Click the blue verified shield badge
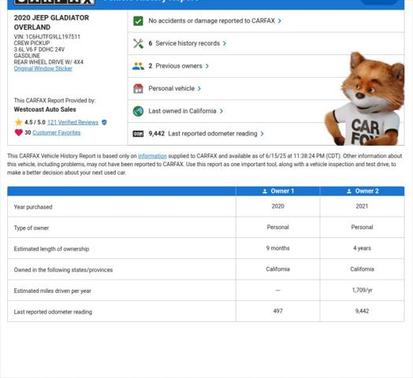 click(x=104, y=122)
